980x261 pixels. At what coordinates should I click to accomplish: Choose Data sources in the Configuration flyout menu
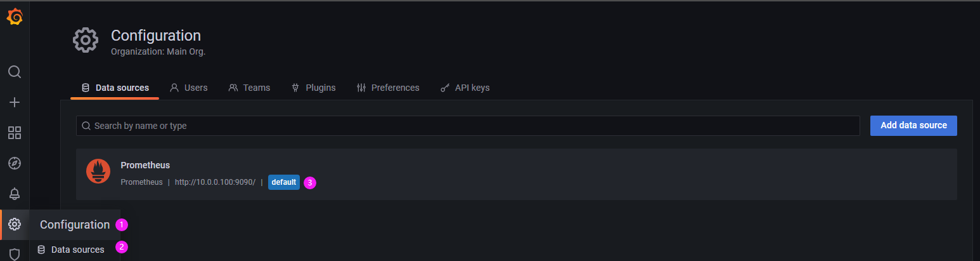[77, 250]
